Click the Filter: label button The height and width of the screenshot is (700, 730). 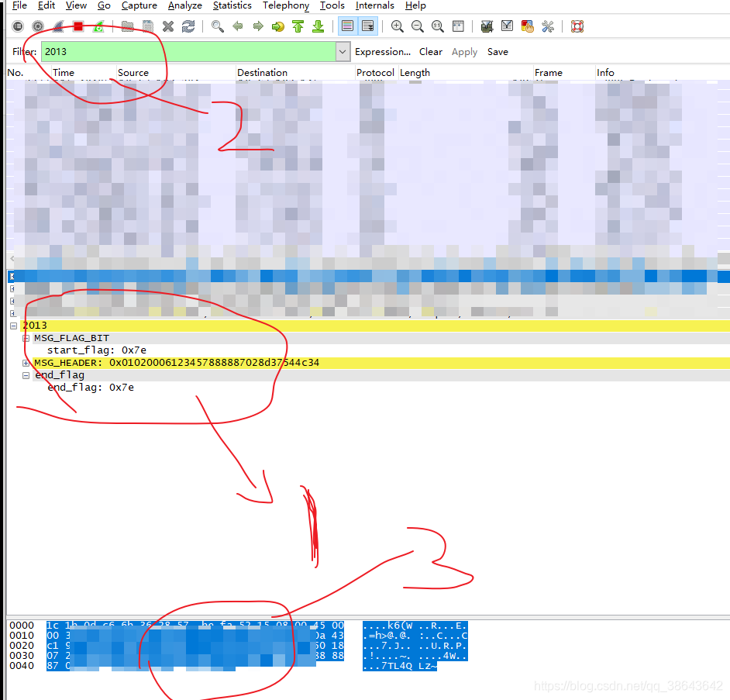(24, 52)
